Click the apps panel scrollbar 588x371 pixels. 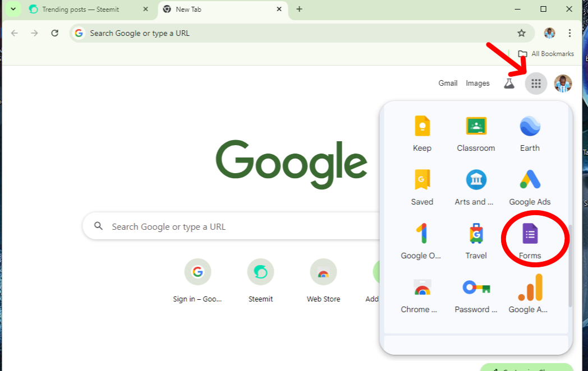tap(571, 265)
